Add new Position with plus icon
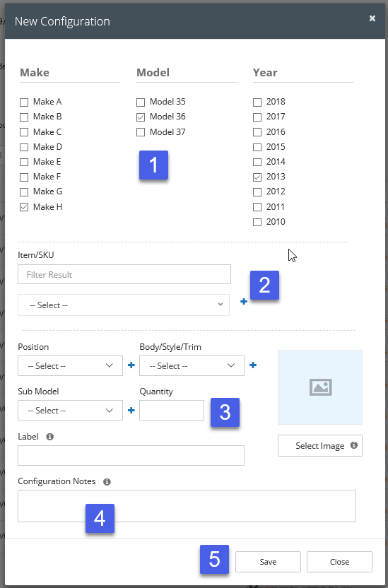 131,365
